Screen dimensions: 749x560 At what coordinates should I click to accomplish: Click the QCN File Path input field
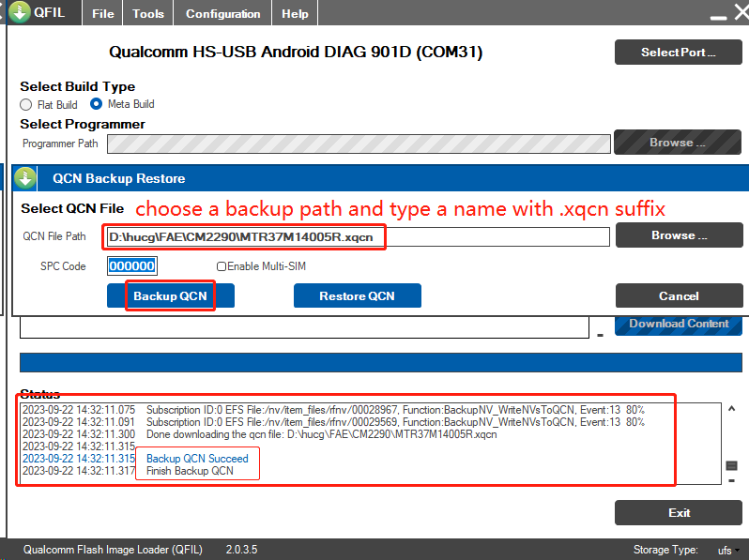tap(359, 236)
